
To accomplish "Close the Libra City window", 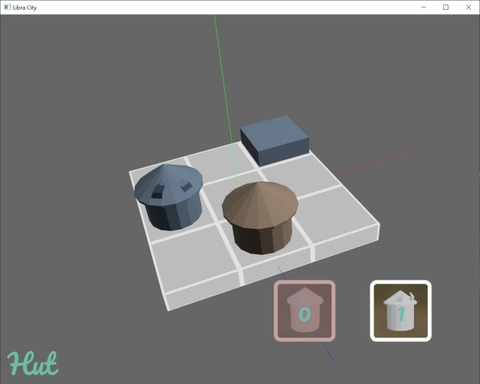I will pos(468,7).
